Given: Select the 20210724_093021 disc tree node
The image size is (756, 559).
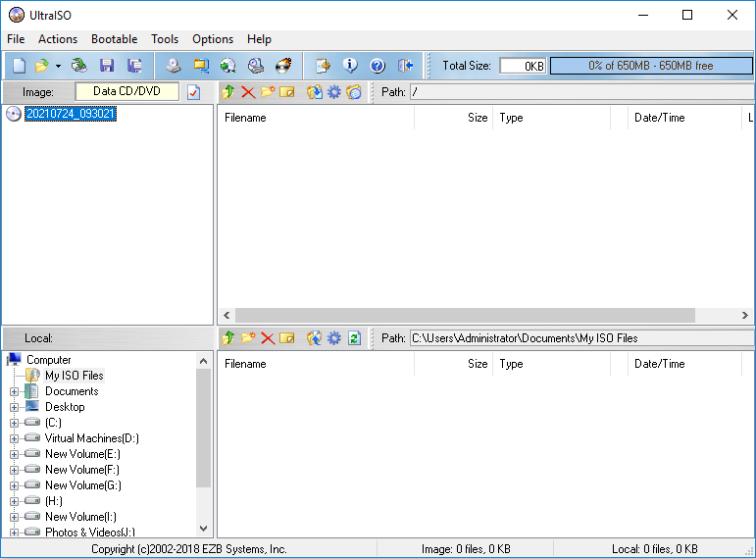Looking at the screenshot, I should click(71, 114).
